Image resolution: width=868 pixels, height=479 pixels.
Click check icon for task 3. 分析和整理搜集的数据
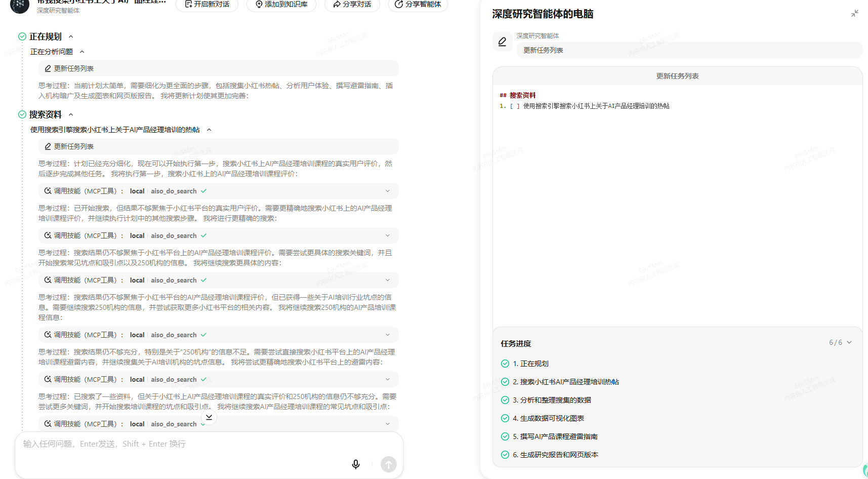[505, 400]
